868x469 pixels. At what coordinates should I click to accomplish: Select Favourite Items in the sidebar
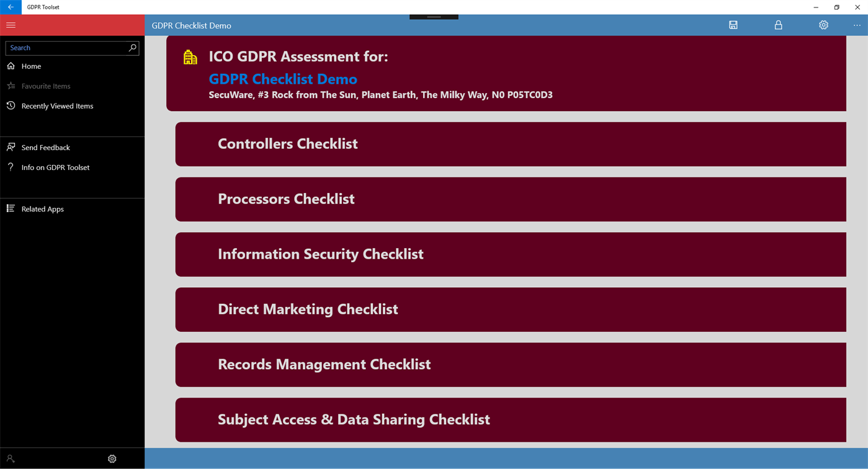tap(45, 86)
